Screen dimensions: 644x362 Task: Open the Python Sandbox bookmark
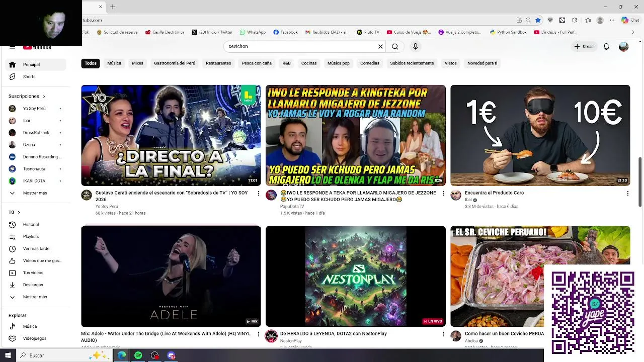(x=508, y=32)
